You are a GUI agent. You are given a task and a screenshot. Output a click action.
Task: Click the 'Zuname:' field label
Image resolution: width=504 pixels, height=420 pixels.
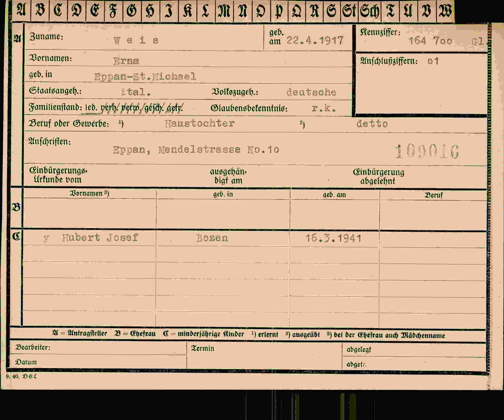click(46, 36)
